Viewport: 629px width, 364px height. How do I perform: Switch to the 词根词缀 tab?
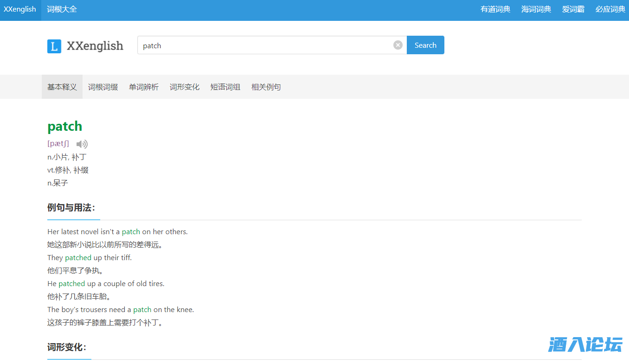103,87
